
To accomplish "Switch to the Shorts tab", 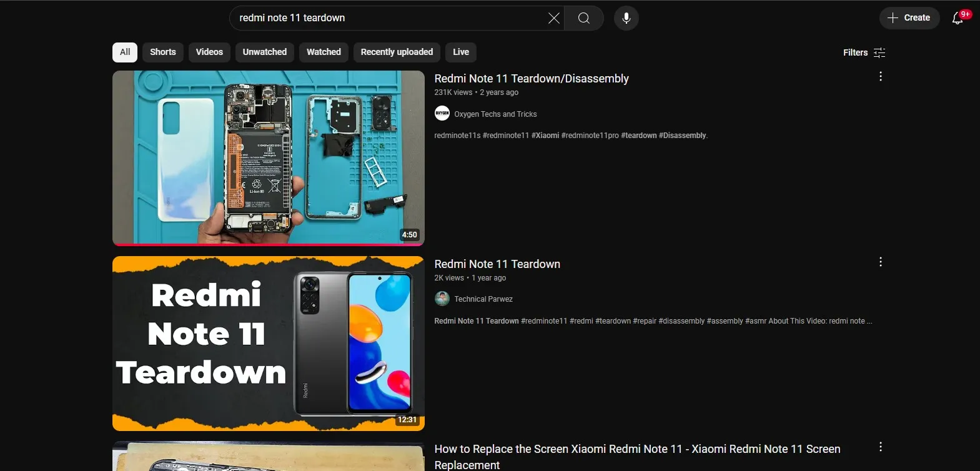I will coord(162,52).
